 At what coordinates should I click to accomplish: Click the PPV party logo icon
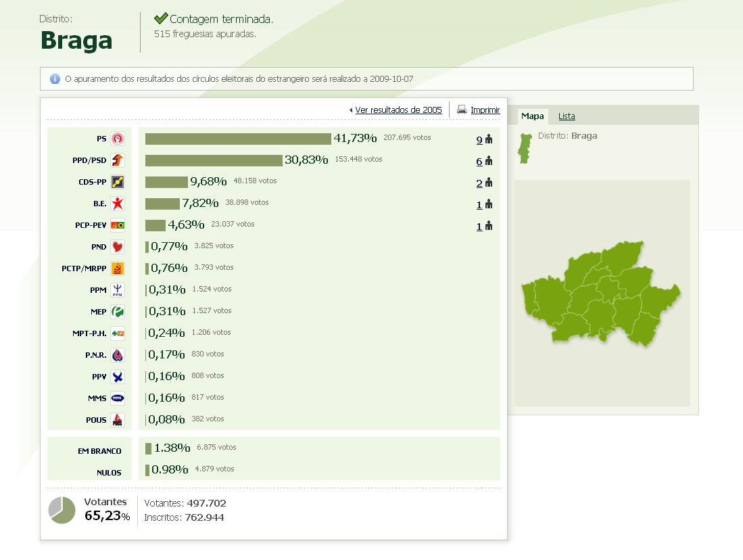coord(118,377)
